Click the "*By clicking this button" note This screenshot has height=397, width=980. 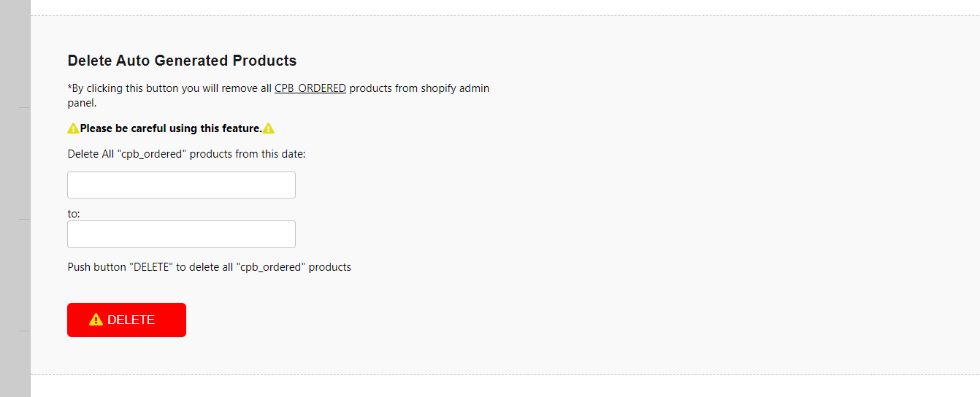pos(278,96)
